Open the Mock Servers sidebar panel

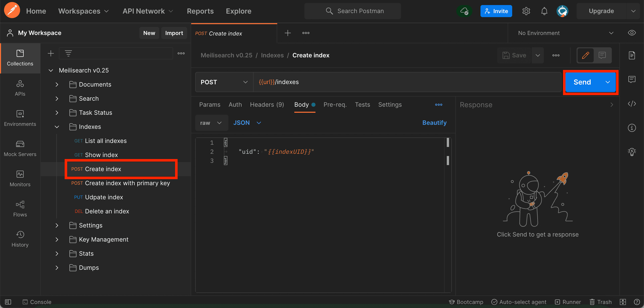[x=20, y=149]
